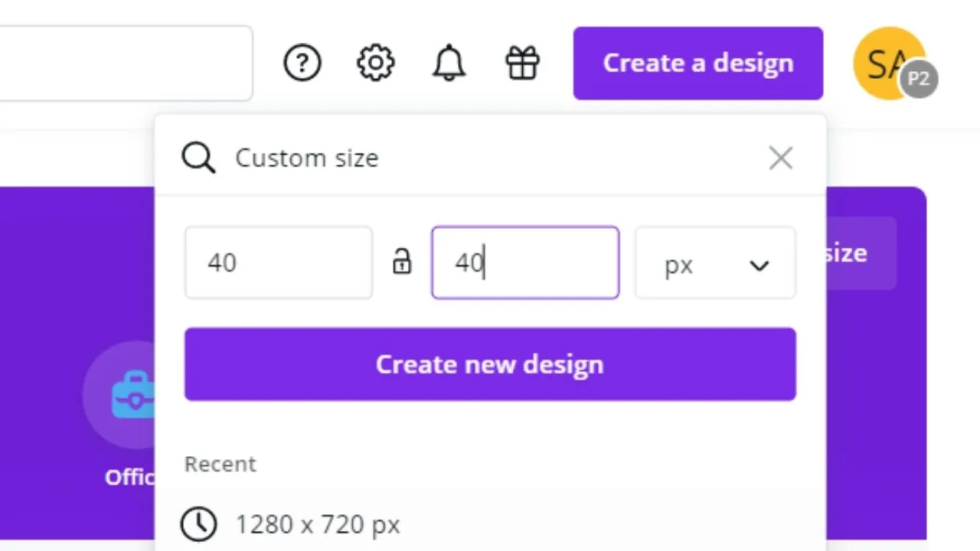
Task: Open the settings gear icon
Action: 375,63
